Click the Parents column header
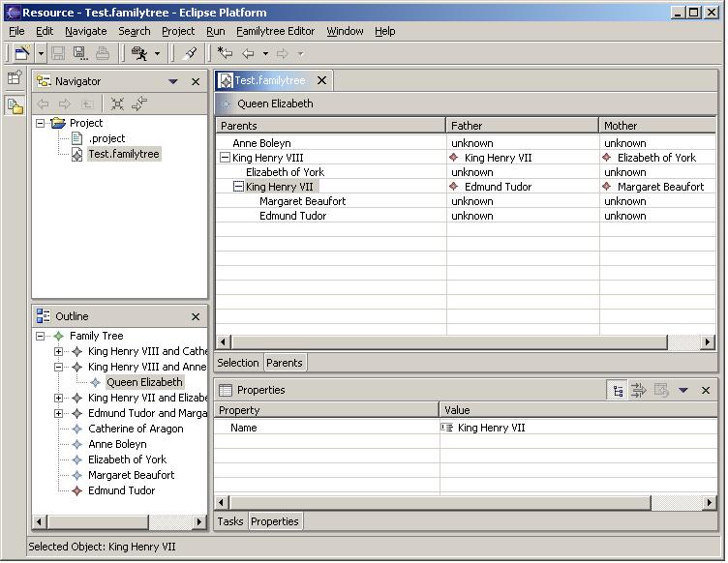Screen dimensions: 728x563 [x=330, y=126]
